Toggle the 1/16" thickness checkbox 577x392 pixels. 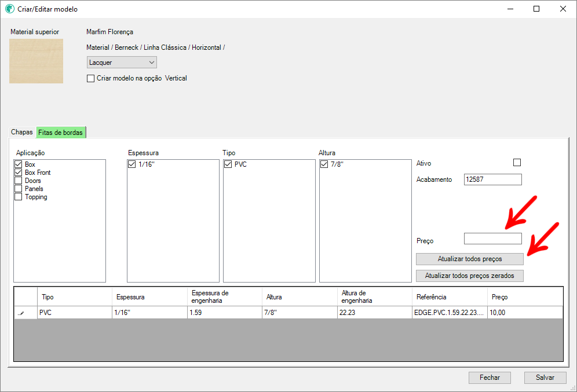point(132,165)
